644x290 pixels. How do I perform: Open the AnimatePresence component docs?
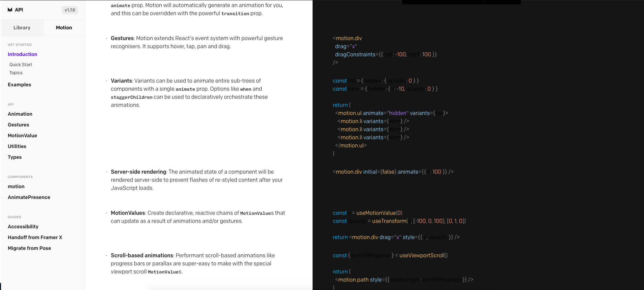click(29, 197)
